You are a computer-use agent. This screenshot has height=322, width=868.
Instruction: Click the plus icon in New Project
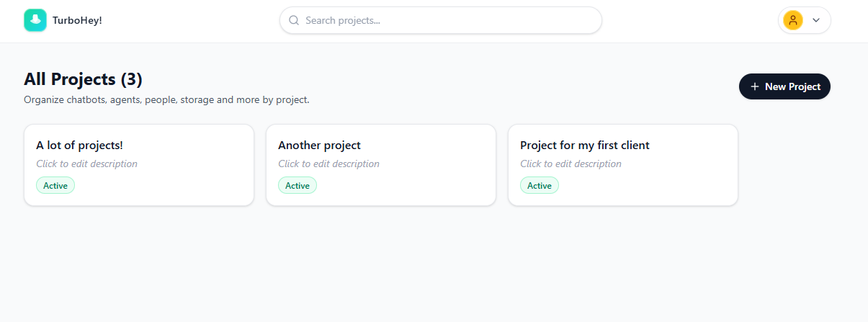click(754, 86)
